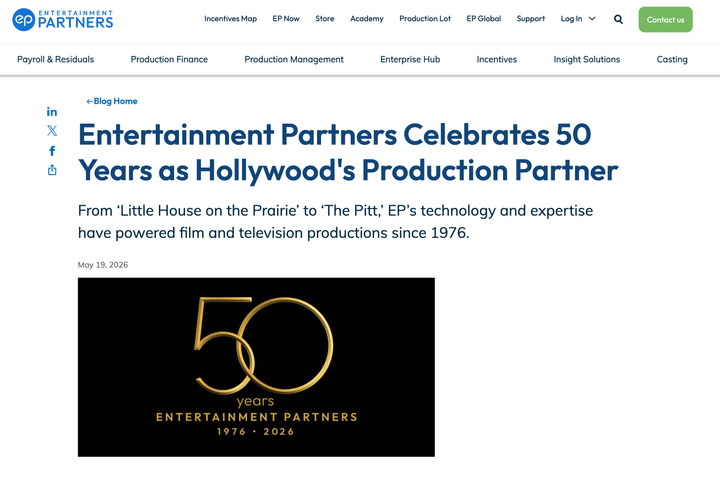720x479 pixels.
Task: Go to EP Now
Action: 286,18
